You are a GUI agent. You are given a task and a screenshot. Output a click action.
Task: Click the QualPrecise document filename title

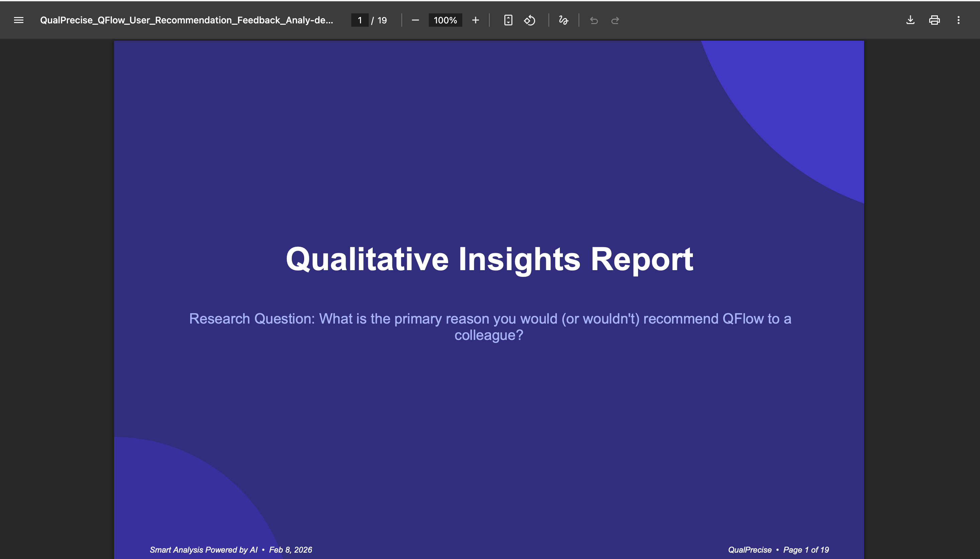pos(186,20)
